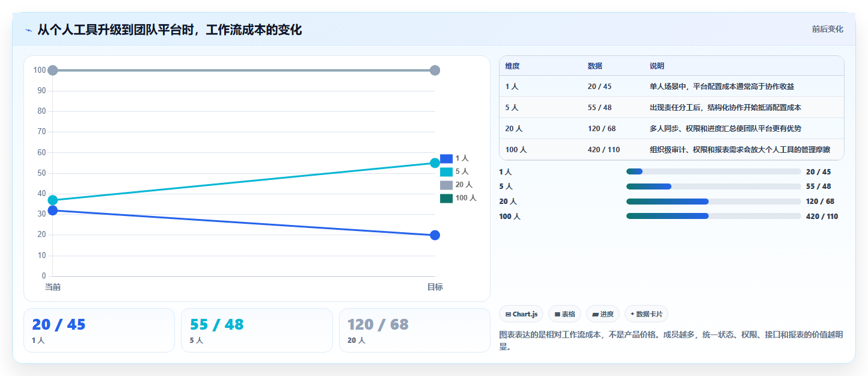Toggle the 5 人 cyan legend entry
Image resolution: width=868 pixels, height=376 pixels.
pos(454,171)
